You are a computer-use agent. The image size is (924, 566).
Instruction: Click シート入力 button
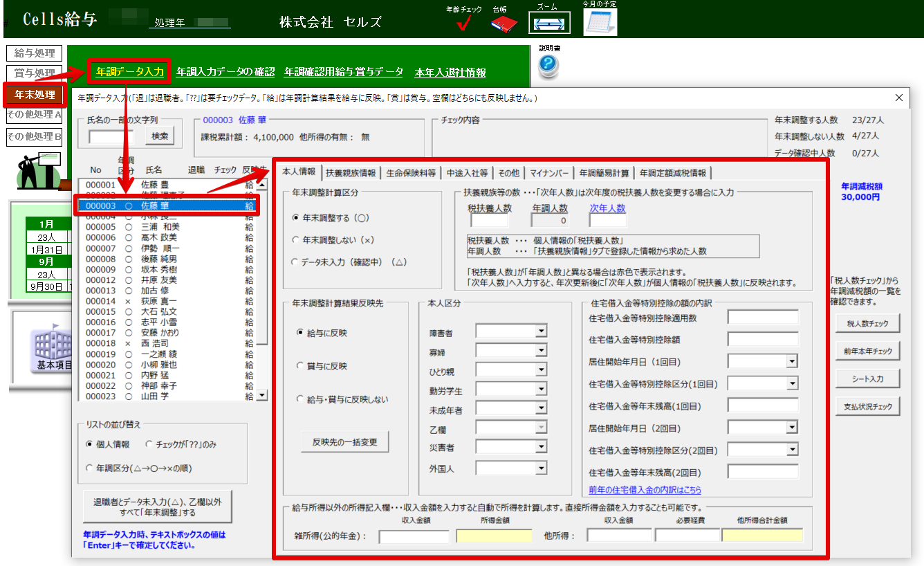click(x=867, y=378)
